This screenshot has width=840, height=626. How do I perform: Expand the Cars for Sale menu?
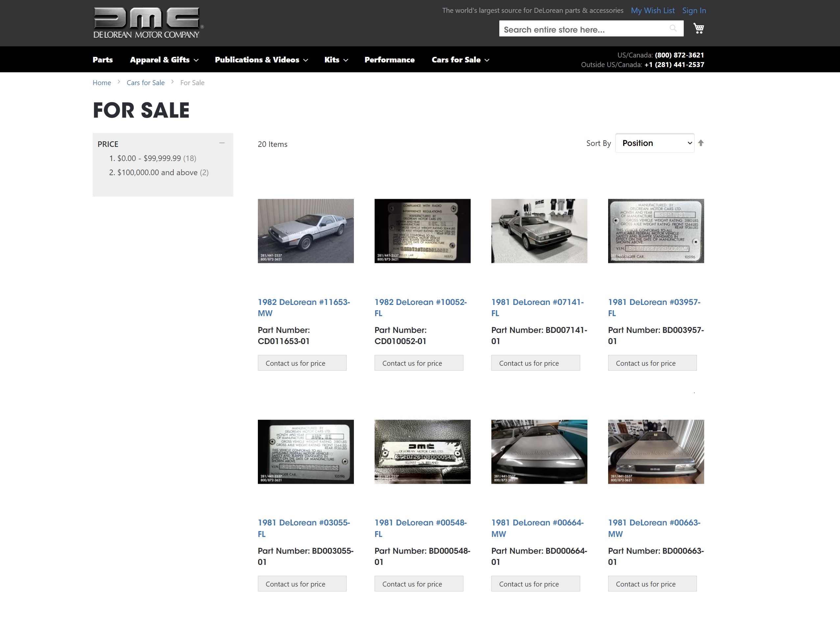460,60
